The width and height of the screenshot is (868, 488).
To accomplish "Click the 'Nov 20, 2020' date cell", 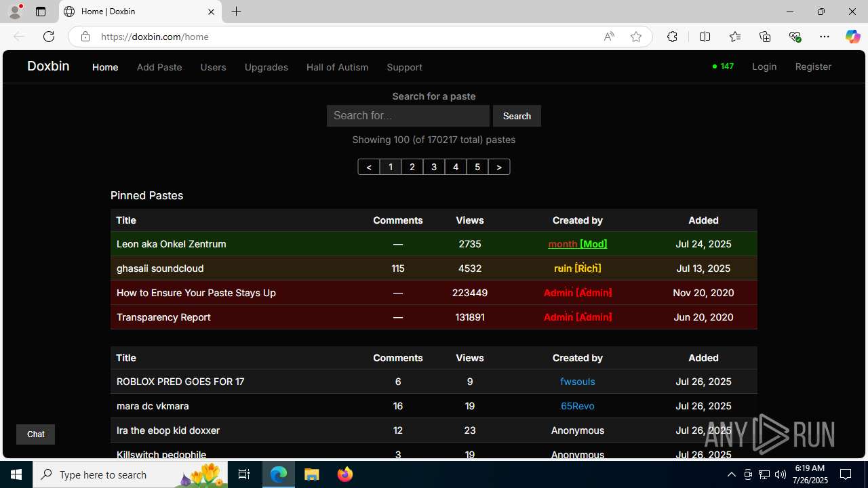I will tap(703, 293).
